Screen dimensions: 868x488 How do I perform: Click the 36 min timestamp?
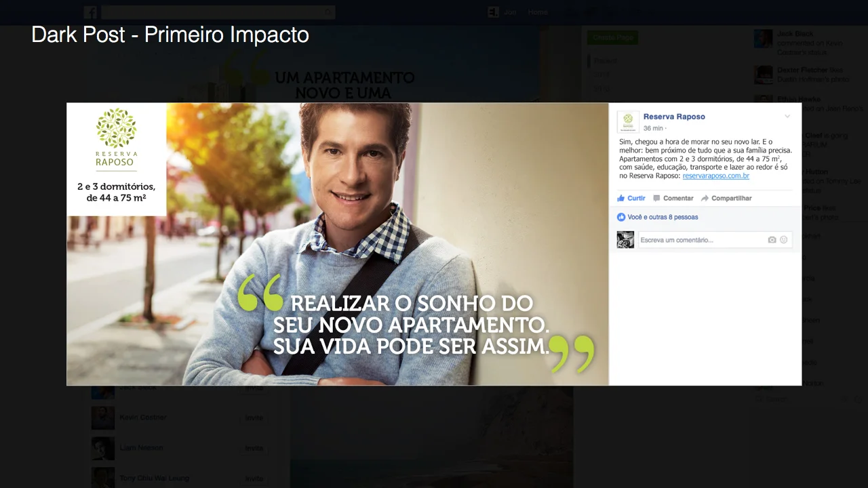pyautogui.click(x=653, y=128)
